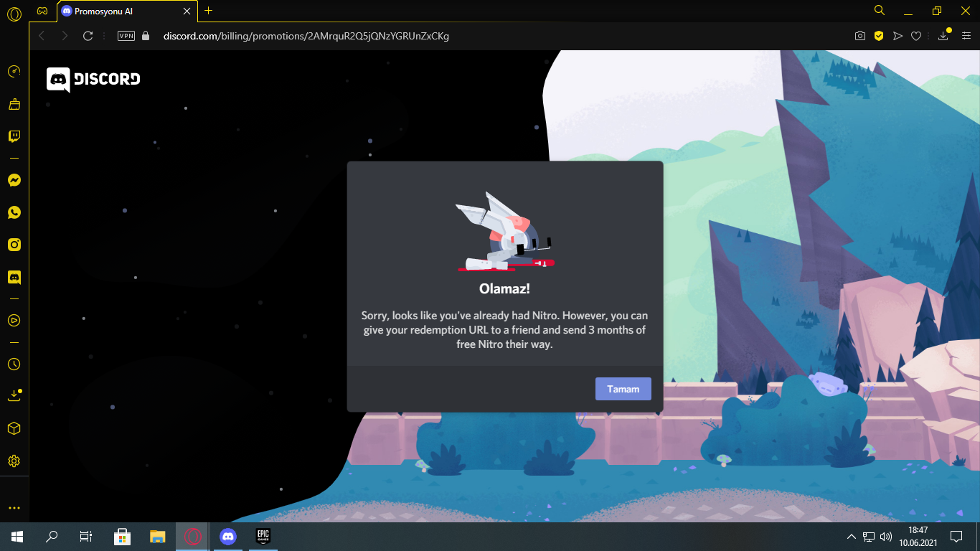Viewport: 980px width, 551px height.
Task: Open WhatsApp panel in sidebar
Action: (14, 212)
